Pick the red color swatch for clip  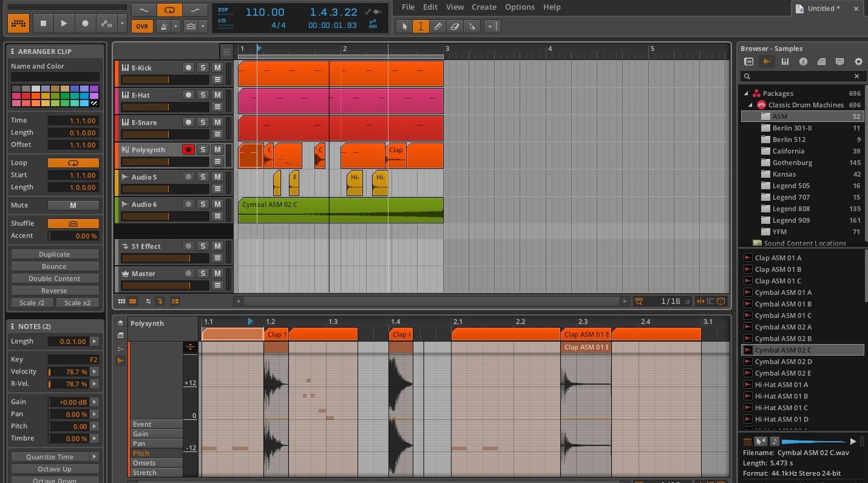[25, 96]
